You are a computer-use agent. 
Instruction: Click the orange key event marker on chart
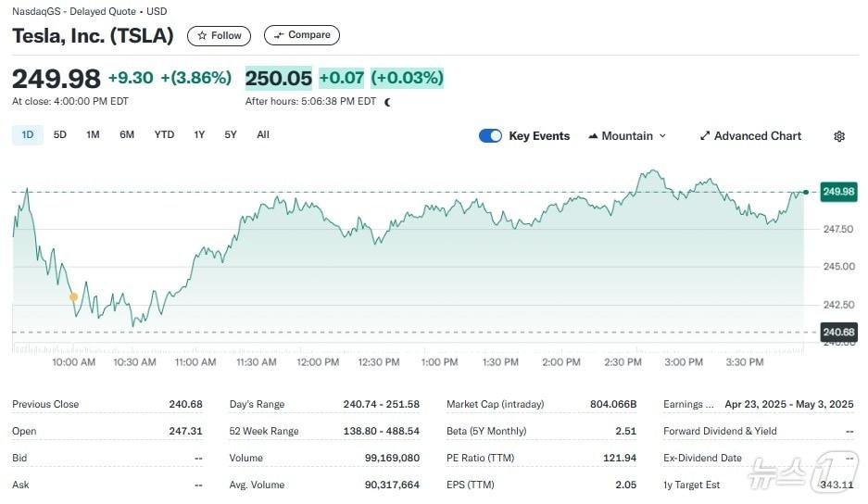(x=73, y=296)
